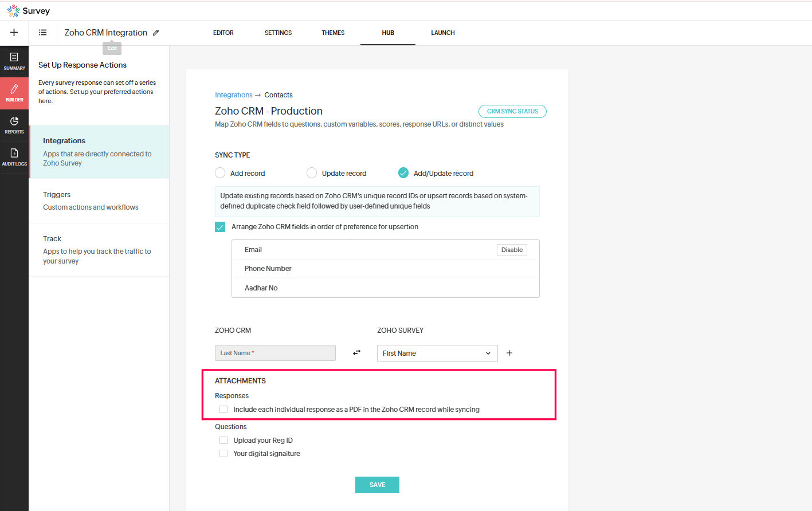812x511 pixels.
Task: Select the Email upsert field row
Action: 385,250
